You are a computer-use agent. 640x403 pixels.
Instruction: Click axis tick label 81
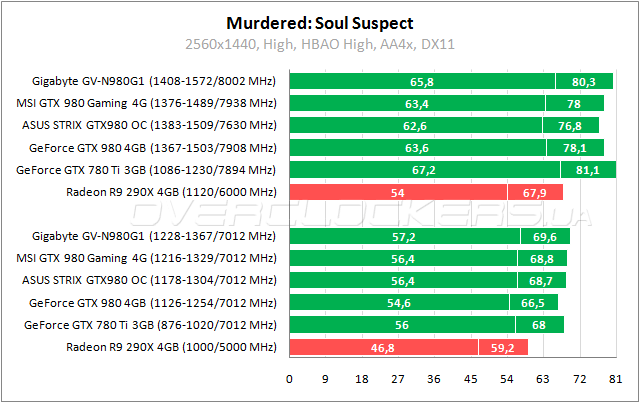616,379
